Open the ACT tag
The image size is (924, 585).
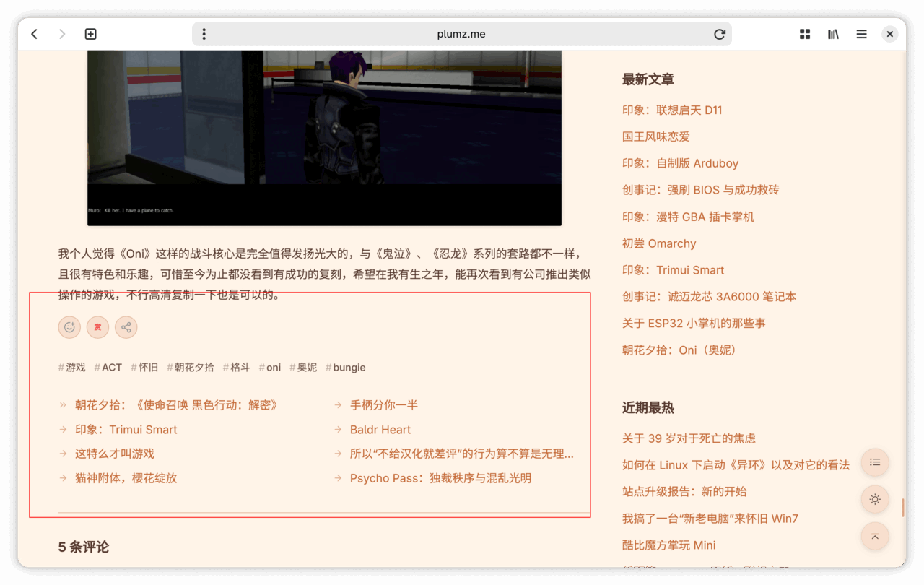point(108,367)
